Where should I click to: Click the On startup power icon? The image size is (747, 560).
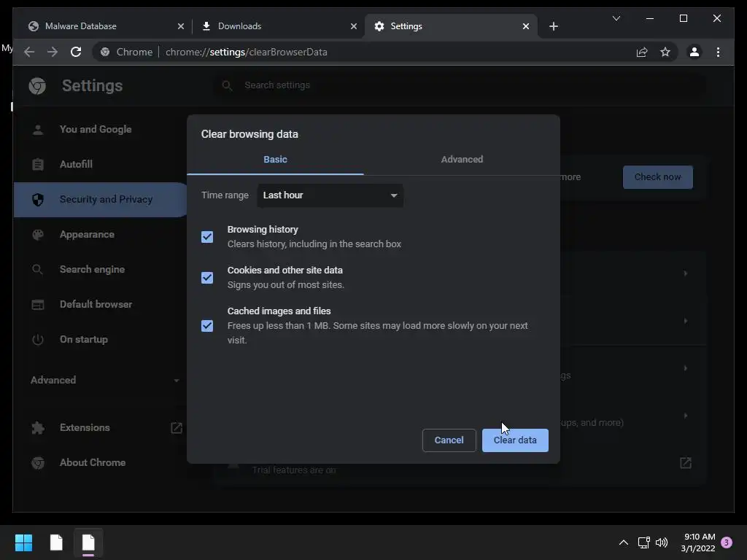38,340
